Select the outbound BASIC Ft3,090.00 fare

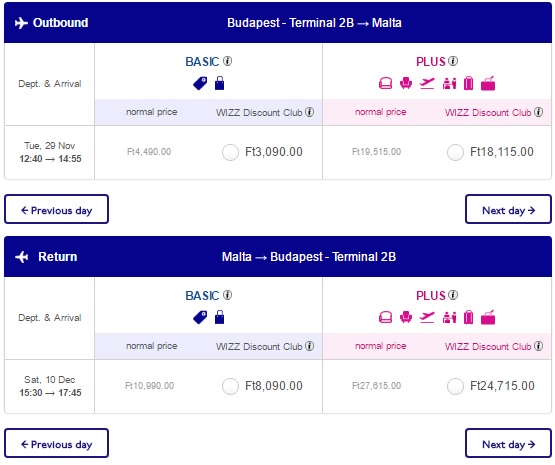[230, 152]
